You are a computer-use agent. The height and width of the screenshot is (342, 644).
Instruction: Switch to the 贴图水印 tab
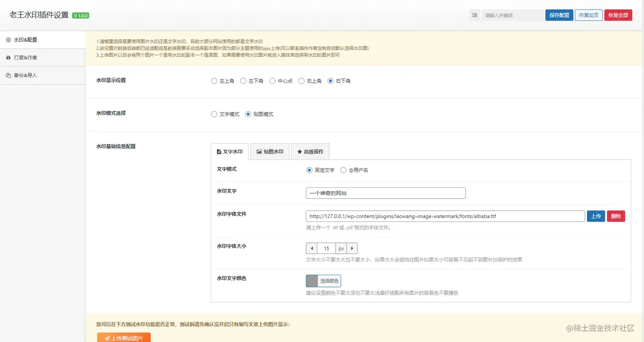(x=269, y=151)
